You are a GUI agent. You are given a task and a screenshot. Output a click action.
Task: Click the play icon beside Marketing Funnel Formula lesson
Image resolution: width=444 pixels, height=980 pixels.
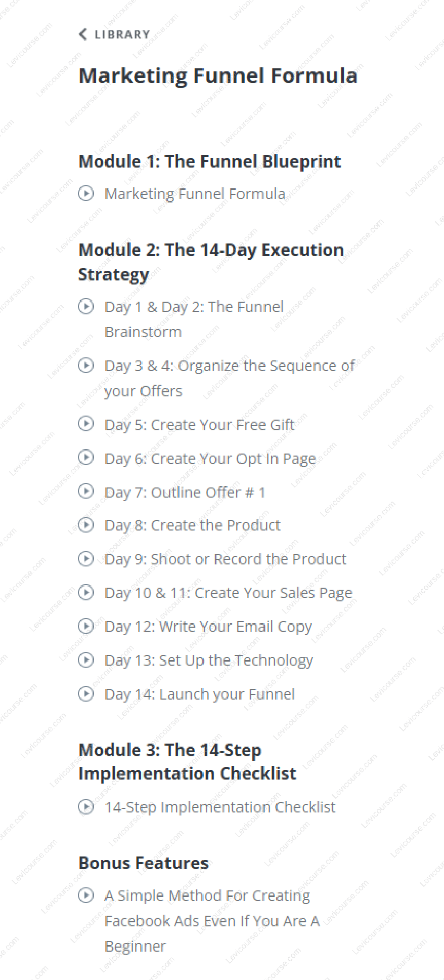tap(86, 193)
